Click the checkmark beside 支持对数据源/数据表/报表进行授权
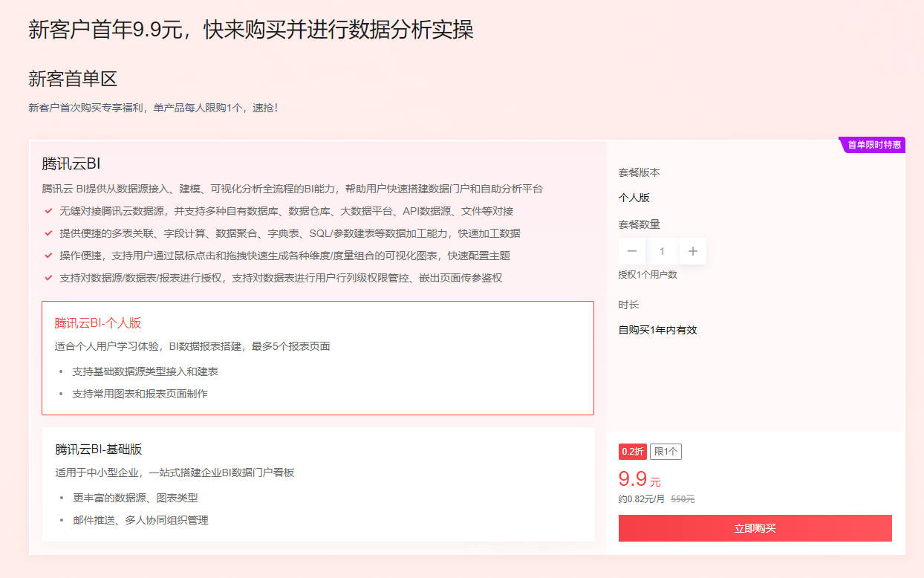Viewport: 924px width, 578px height. pos(48,278)
